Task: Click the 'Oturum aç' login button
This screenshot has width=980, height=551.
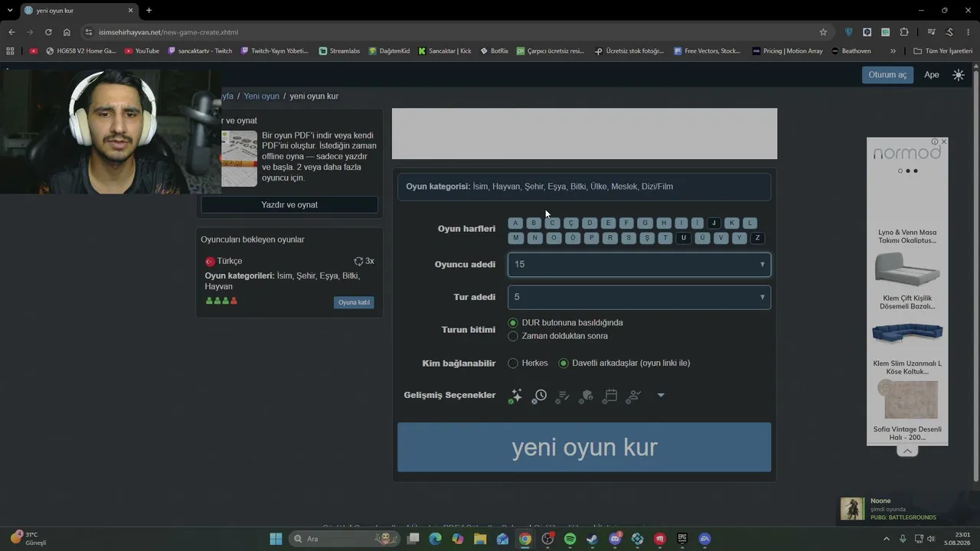Action: pyautogui.click(x=887, y=75)
